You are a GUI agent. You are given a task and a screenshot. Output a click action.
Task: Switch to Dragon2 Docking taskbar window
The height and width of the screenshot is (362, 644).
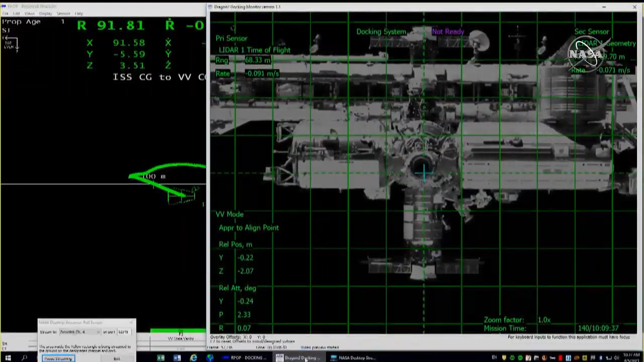point(298,358)
